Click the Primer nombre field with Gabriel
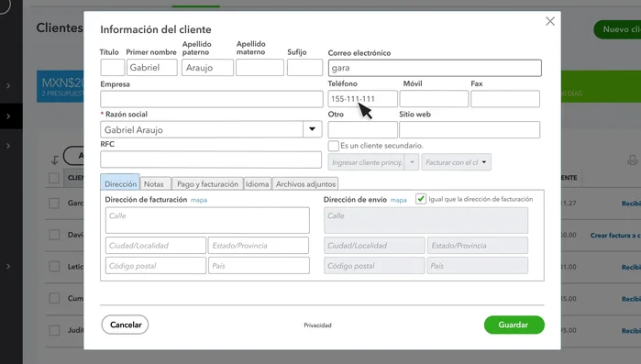 click(152, 68)
